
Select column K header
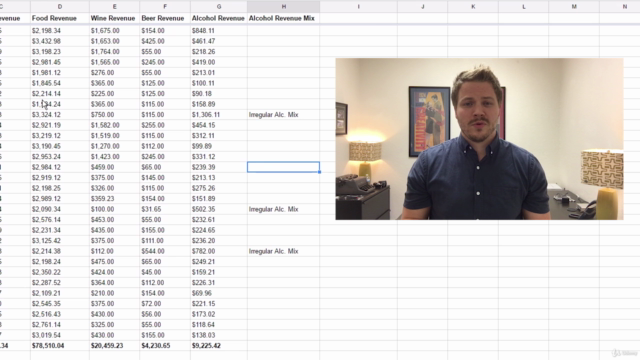click(x=473, y=7)
